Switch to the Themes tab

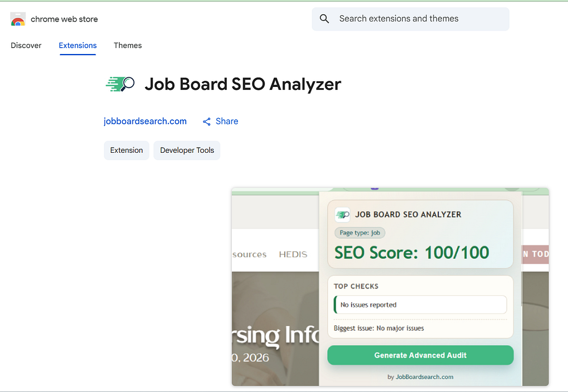pos(128,45)
